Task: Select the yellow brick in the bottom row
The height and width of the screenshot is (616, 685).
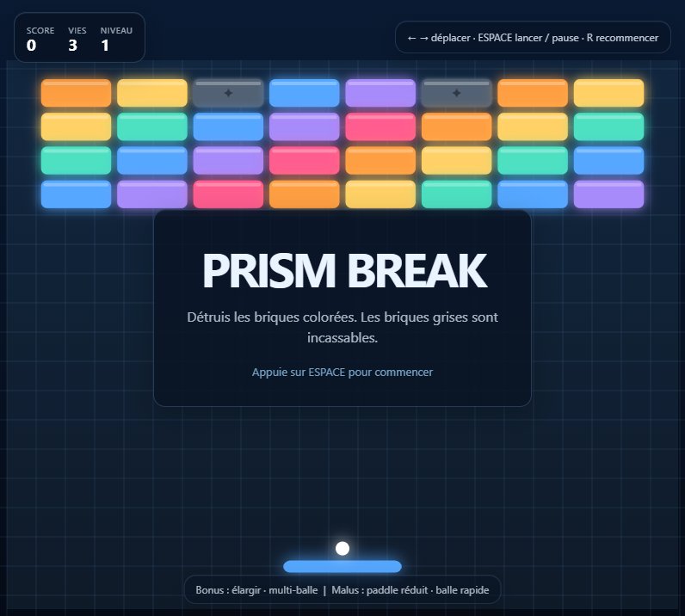Action: [380, 194]
